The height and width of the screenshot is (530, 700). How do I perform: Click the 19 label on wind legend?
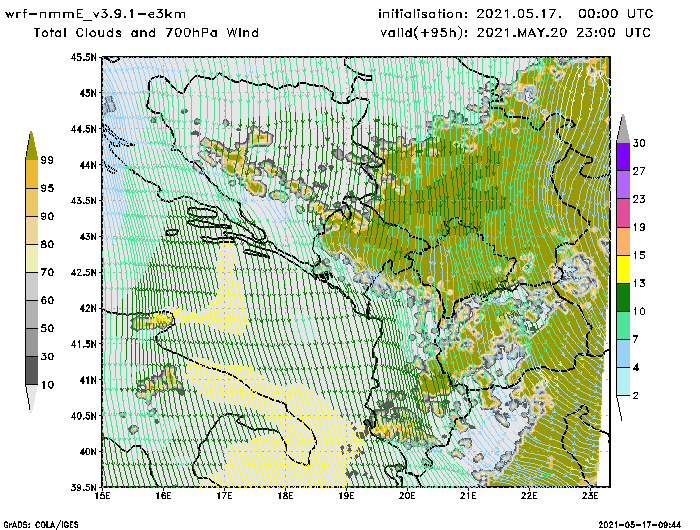point(639,227)
